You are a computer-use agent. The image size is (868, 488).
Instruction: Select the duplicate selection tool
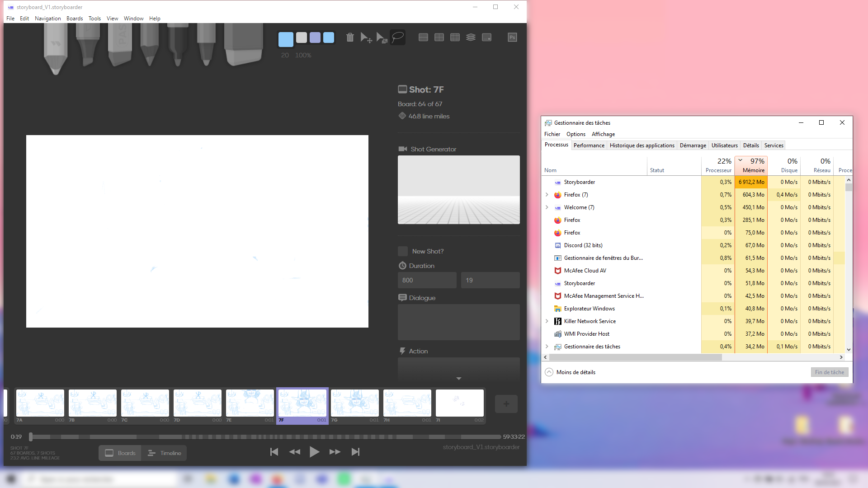coord(382,38)
